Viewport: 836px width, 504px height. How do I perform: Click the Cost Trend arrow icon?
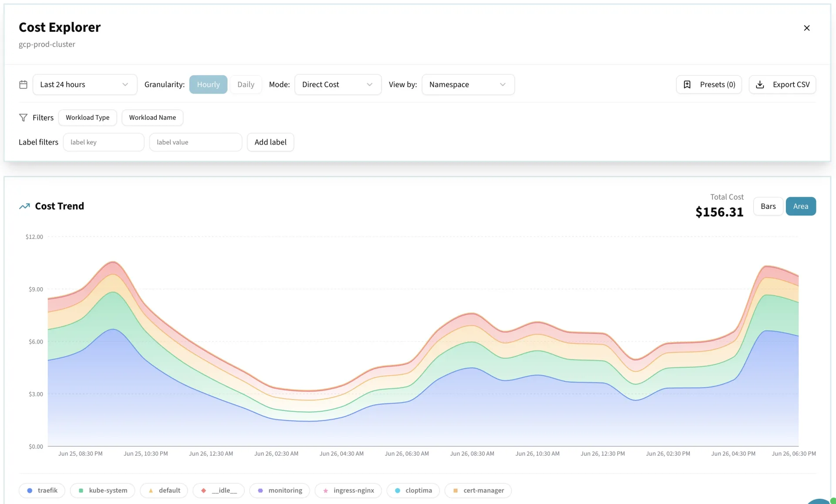pos(24,206)
